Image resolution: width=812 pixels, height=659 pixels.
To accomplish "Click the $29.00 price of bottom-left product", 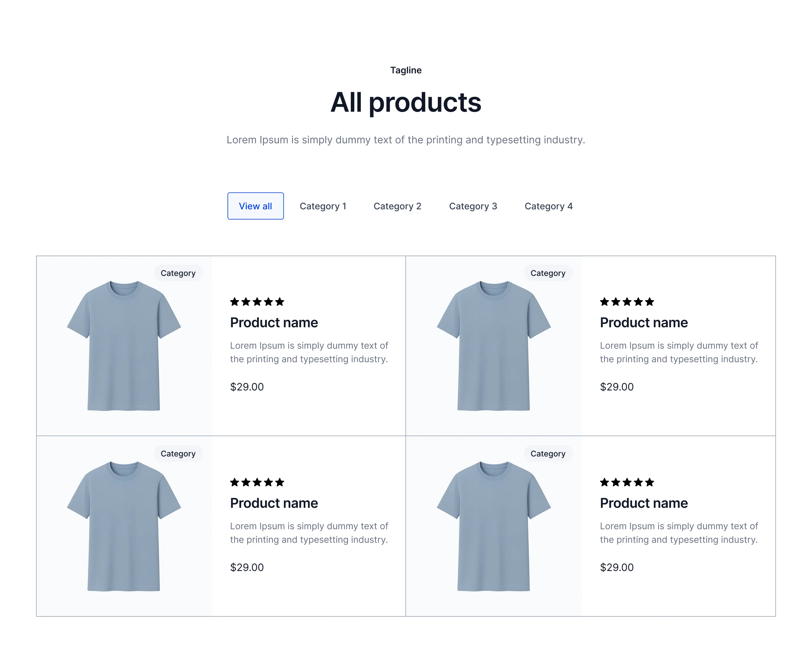I will point(247,567).
